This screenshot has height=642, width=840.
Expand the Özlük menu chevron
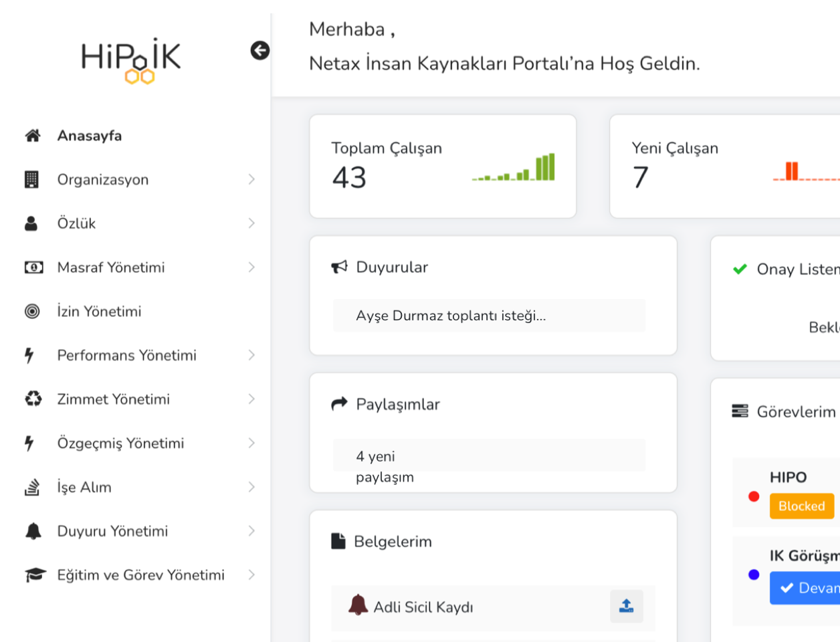pos(251,223)
